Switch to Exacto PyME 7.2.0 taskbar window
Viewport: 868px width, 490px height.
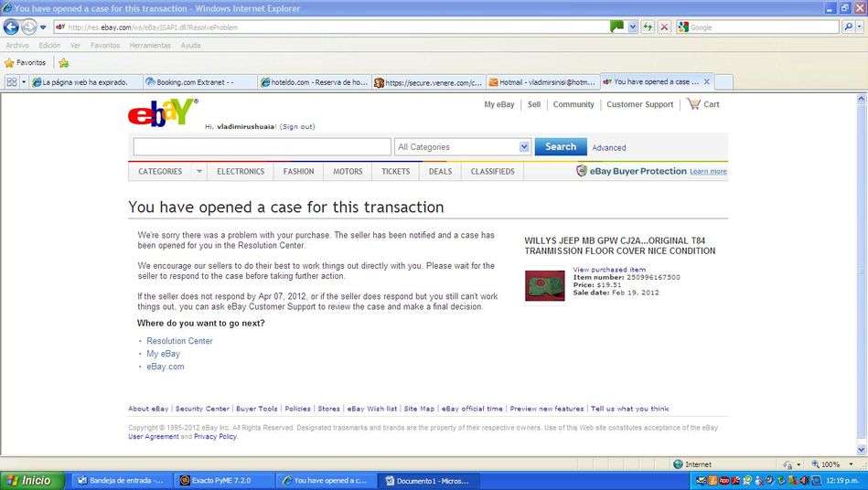coord(222,481)
